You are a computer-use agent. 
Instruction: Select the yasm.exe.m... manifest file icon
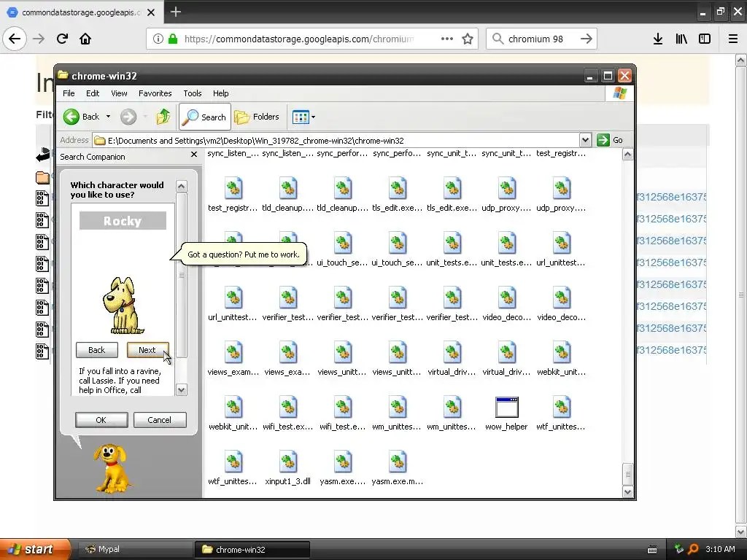click(398, 462)
